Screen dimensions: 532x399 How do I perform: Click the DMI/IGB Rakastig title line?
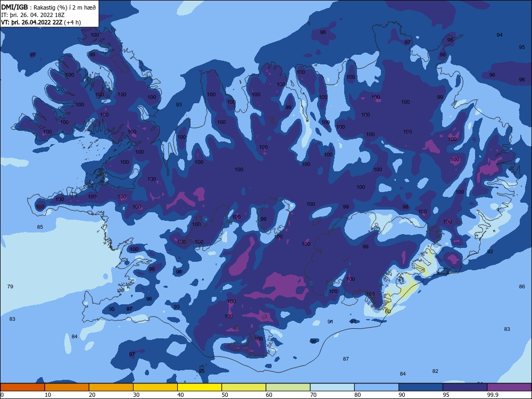coord(48,7)
